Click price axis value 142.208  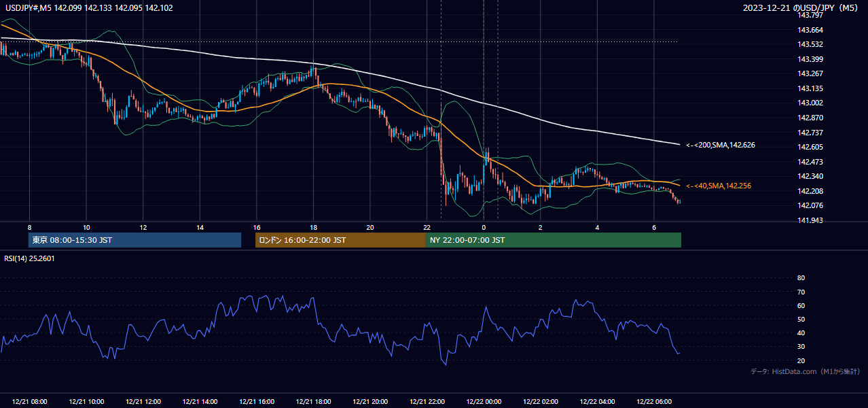(810, 191)
